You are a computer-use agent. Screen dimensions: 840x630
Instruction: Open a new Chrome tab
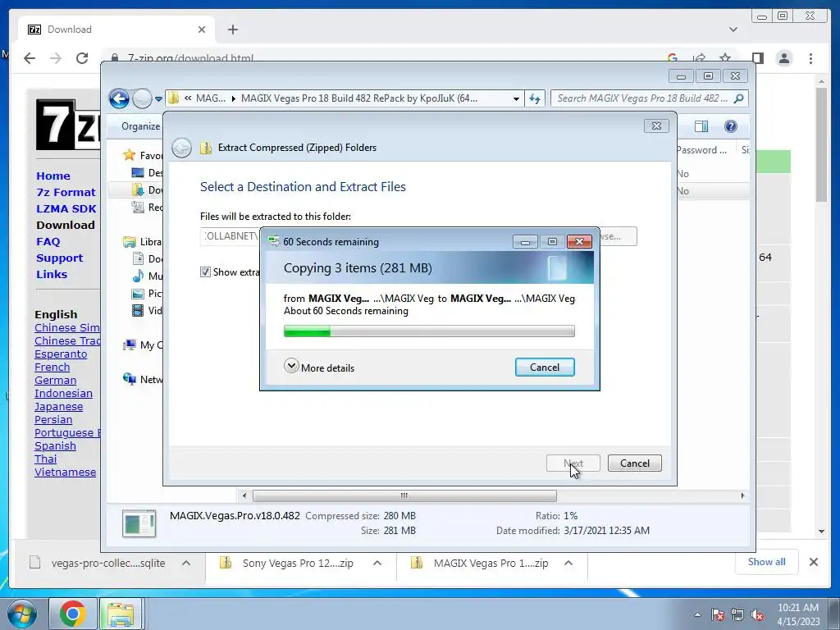(232, 30)
